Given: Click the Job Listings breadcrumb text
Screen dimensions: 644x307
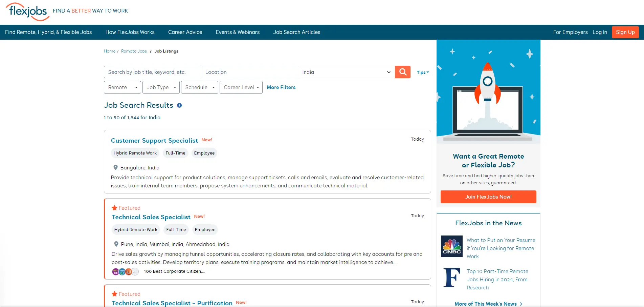Looking at the screenshot, I should (x=166, y=51).
